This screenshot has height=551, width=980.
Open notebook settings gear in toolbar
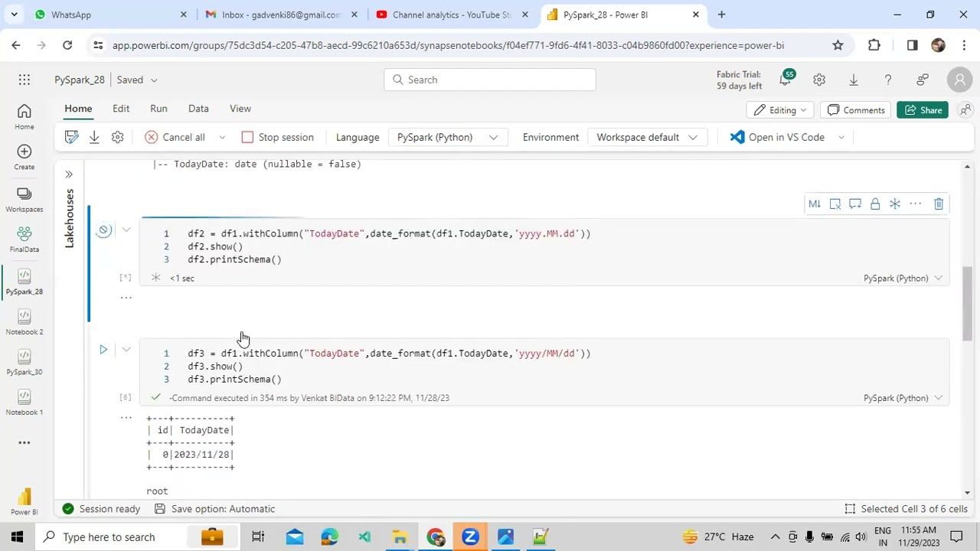click(x=117, y=137)
